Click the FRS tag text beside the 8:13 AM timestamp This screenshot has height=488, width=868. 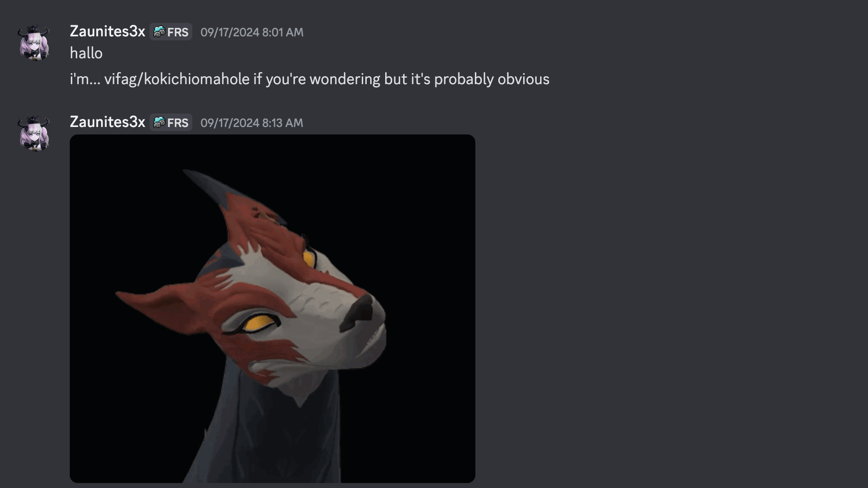tap(178, 122)
